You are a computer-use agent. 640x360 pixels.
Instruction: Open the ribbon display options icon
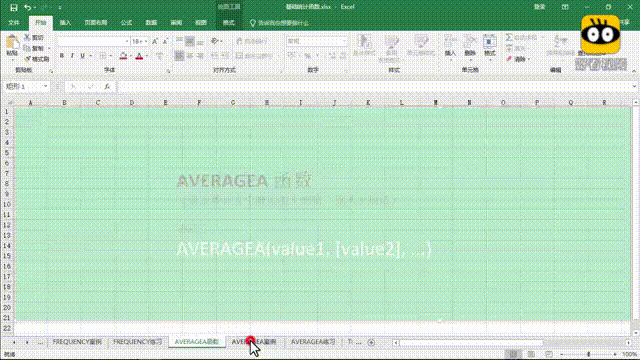tap(565, 7)
